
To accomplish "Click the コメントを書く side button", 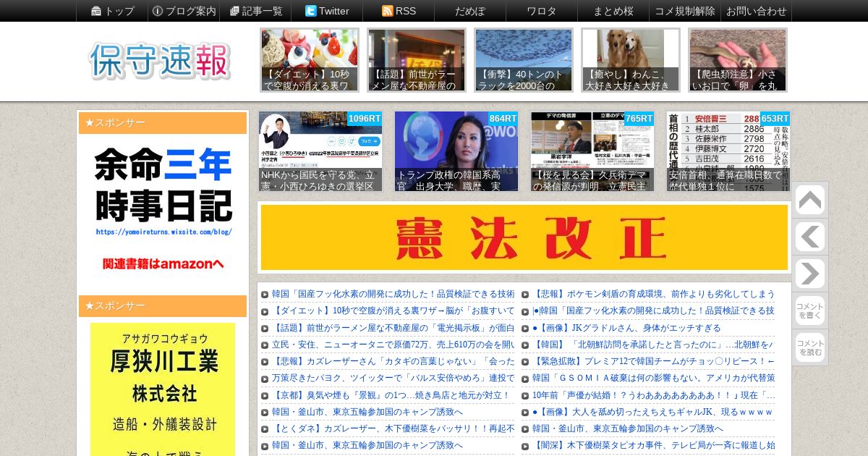I will (809, 311).
